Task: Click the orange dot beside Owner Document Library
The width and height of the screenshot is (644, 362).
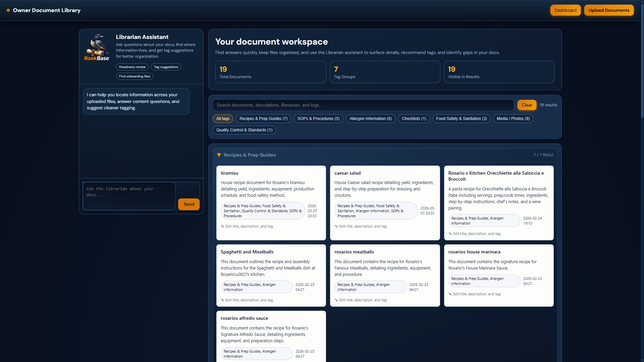Action: [8, 10]
